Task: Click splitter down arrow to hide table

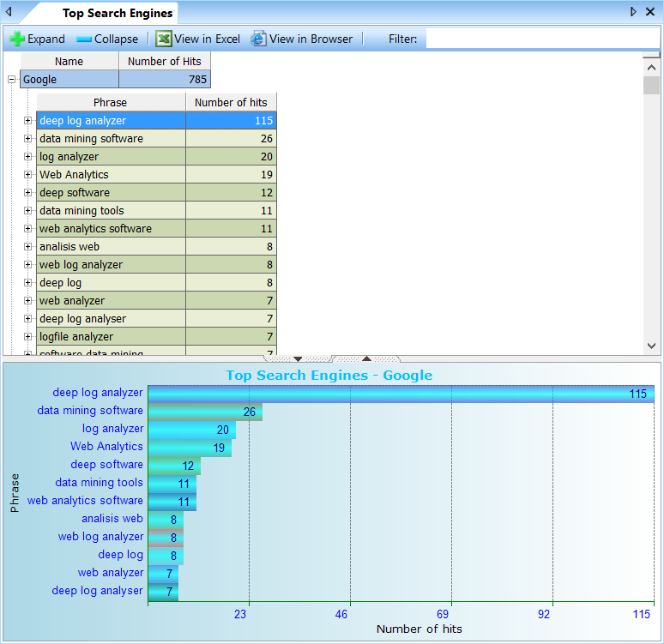Action: coord(299,359)
